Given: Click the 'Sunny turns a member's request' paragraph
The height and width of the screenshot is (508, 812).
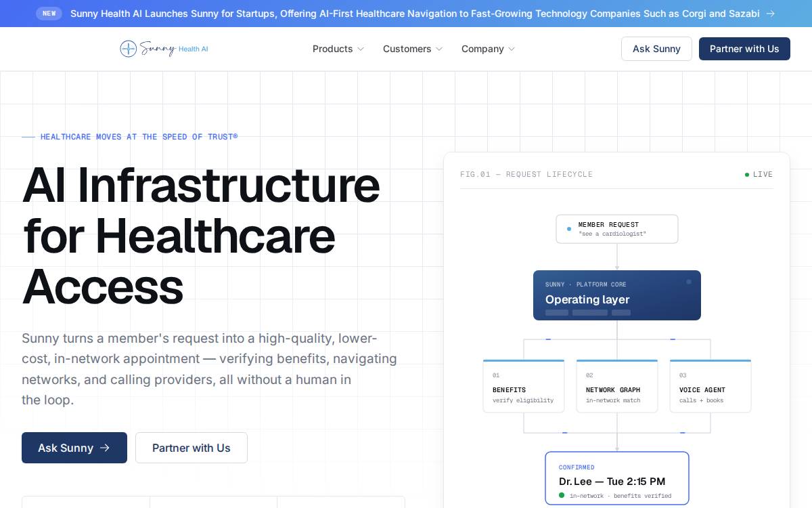Looking at the screenshot, I should 209,369.
